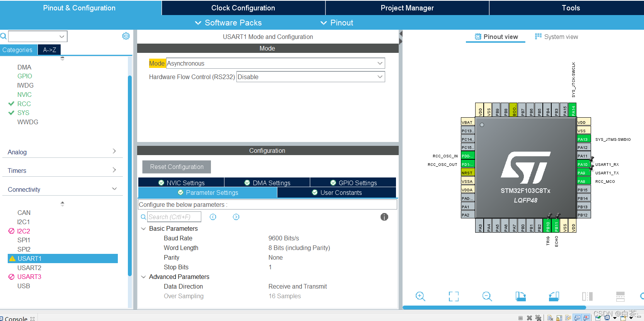Screen dimensions: 644x321
Task: Expand the Analog category
Action: pos(114,151)
